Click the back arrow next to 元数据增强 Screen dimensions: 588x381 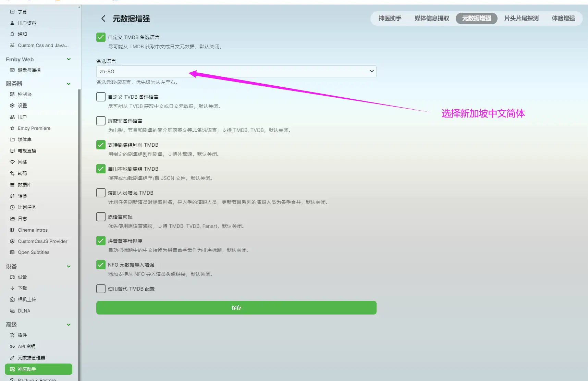(x=103, y=19)
